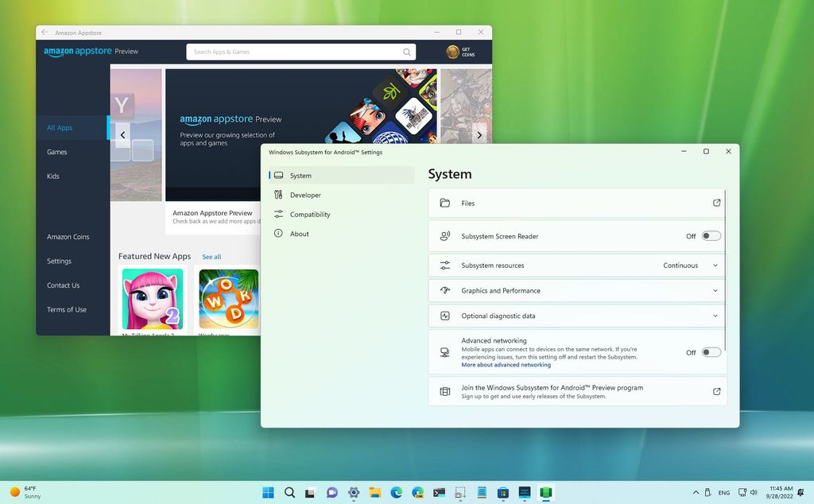Click the About info icon in the sidebar
814x504 pixels.
click(277, 233)
